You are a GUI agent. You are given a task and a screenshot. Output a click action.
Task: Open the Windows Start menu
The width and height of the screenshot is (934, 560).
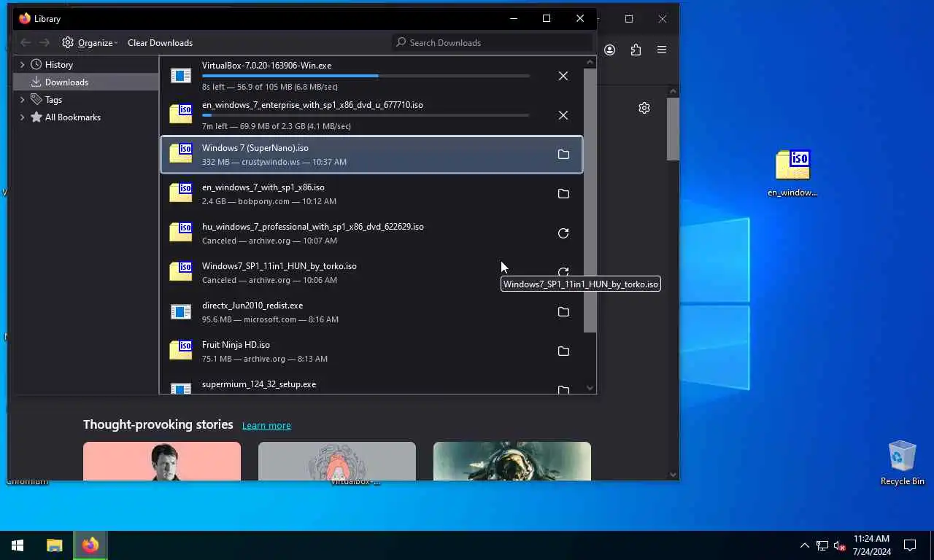[x=18, y=545]
